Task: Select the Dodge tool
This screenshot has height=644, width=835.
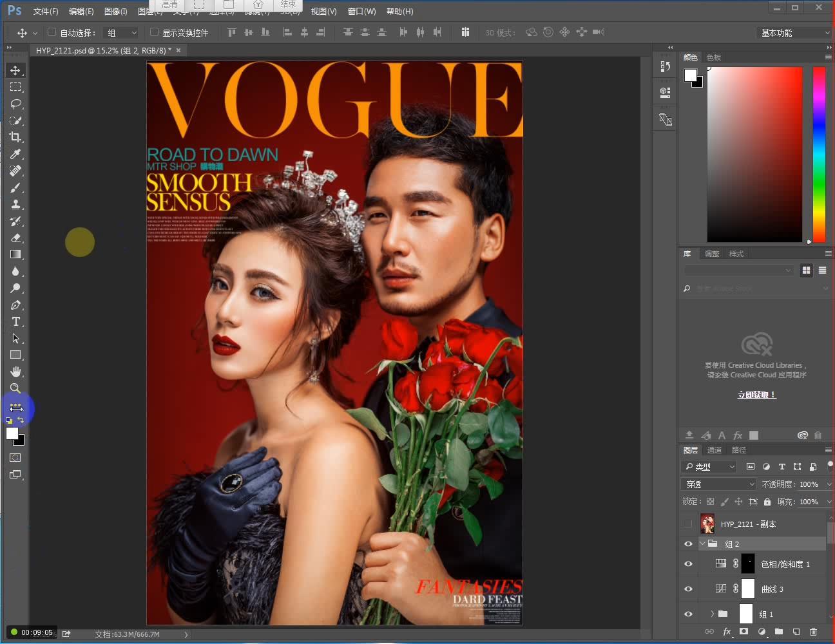Action: tap(15, 288)
